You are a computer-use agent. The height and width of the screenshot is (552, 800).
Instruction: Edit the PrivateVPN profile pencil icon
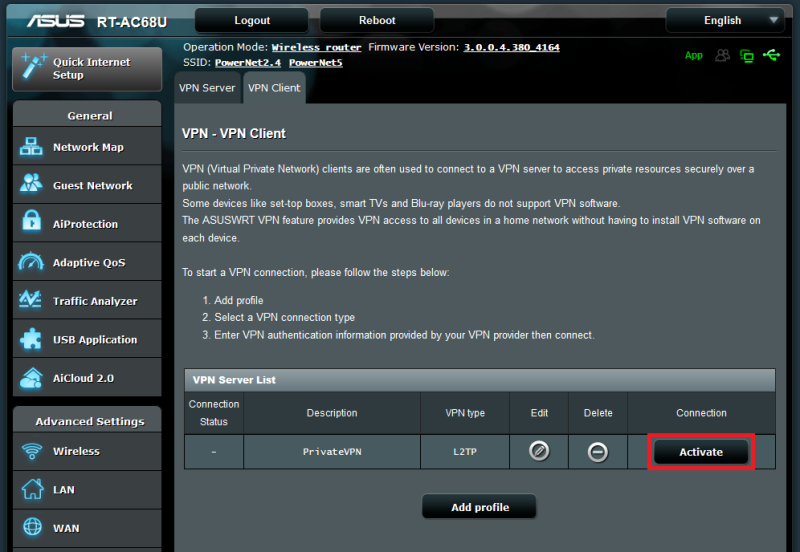(539, 451)
